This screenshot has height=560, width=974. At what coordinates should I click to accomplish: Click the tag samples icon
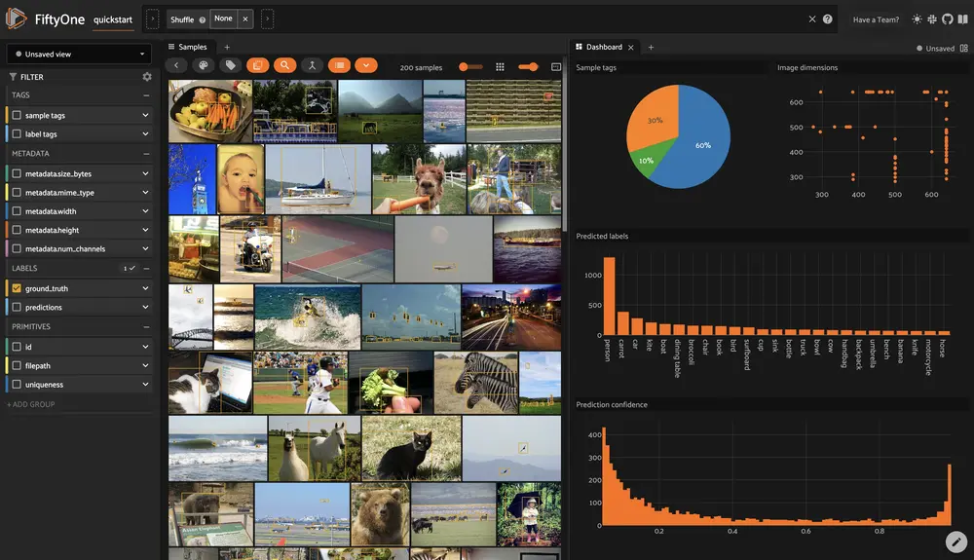pyautogui.click(x=231, y=66)
